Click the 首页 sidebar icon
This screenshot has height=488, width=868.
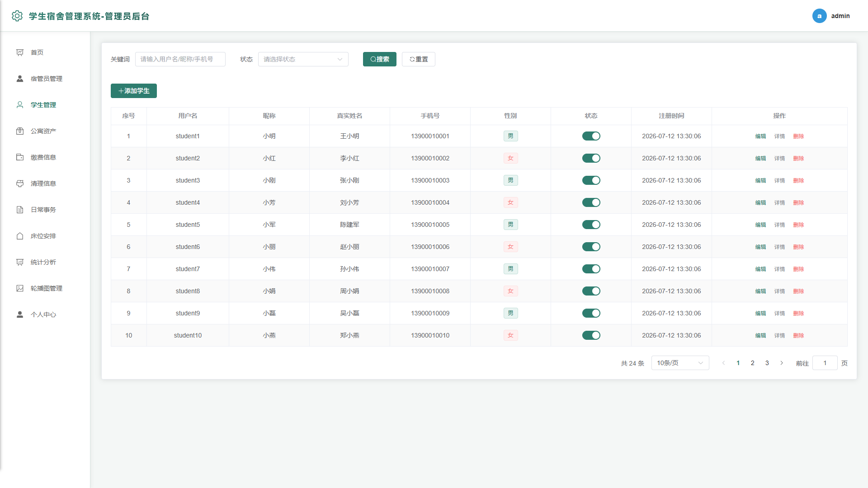(20, 52)
